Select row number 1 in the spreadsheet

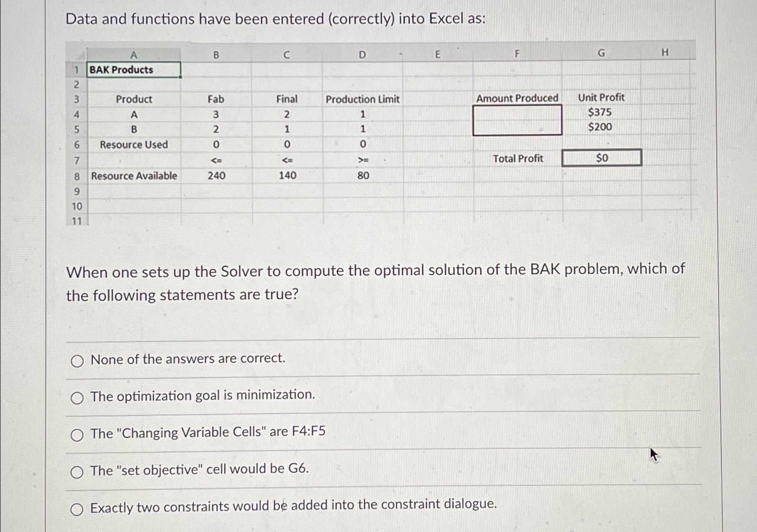click(x=77, y=69)
